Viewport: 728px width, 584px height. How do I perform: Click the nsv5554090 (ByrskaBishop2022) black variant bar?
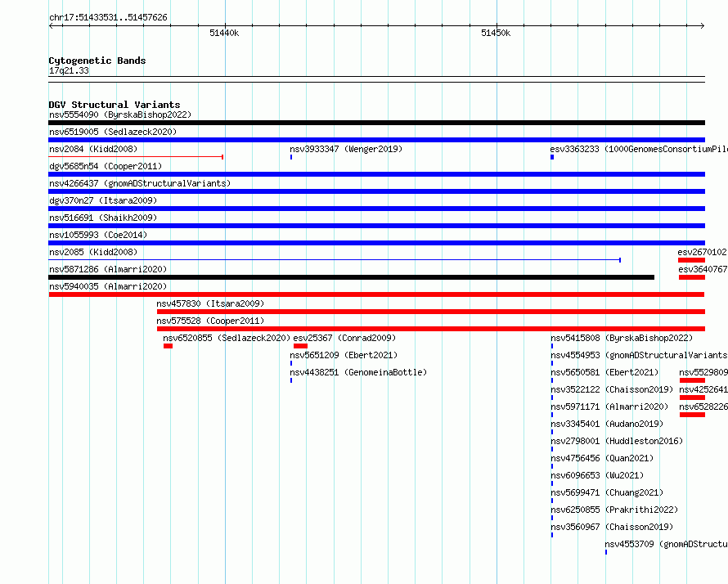pyautogui.click(x=376, y=123)
